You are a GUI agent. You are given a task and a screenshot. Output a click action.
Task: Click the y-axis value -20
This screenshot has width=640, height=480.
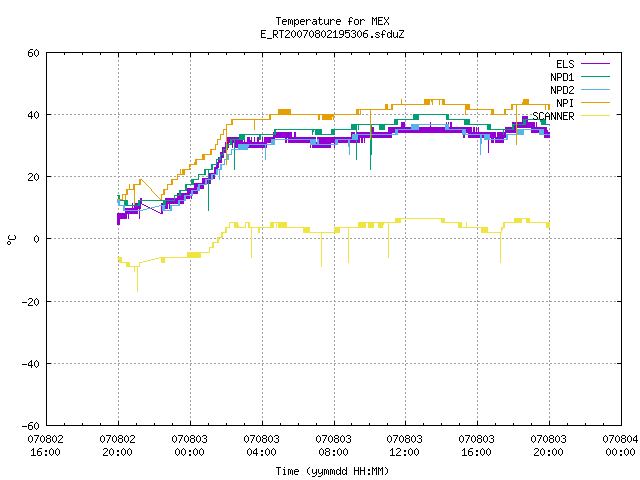point(31,302)
